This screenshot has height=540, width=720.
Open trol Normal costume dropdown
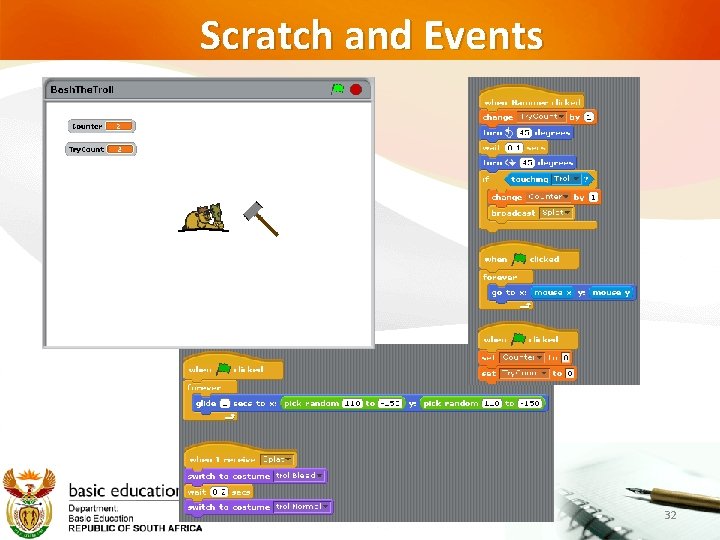pyautogui.click(x=302, y=506)
